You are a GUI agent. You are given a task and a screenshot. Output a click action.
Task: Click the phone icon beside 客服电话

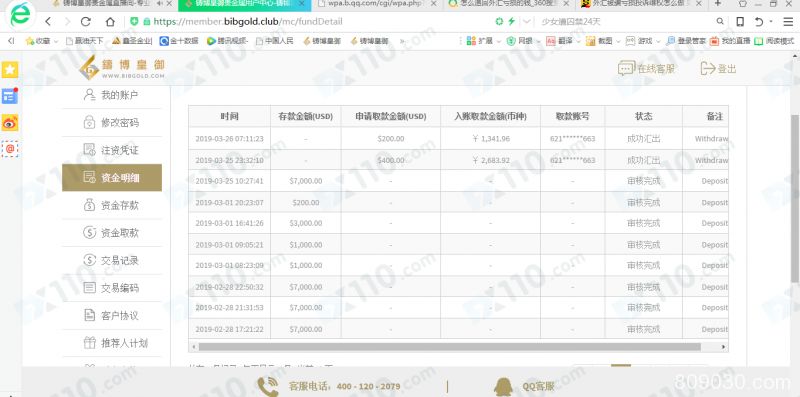point(268,386)
